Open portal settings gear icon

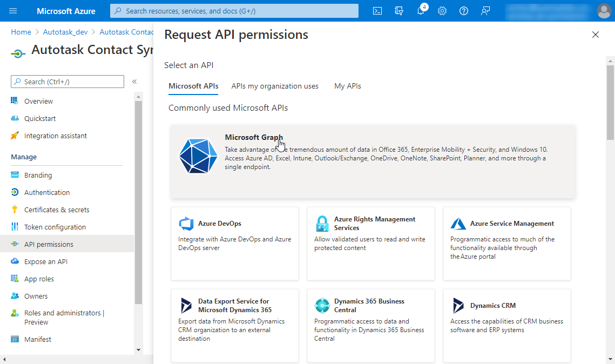pyautogui.click(x=442, y=11)
